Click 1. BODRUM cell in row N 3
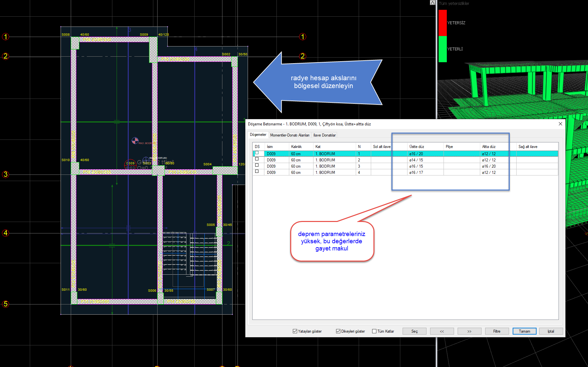The height and width of the screenshot is (367, 588). click(334, 166)
